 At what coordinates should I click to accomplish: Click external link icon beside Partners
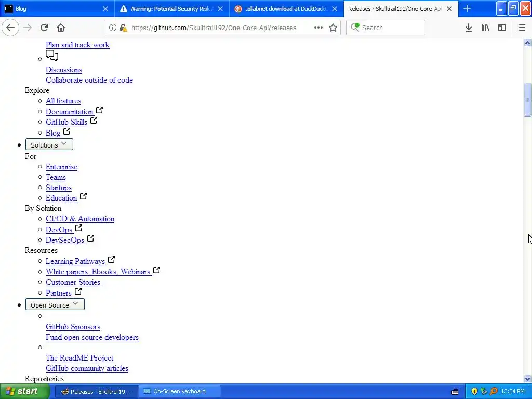tap(78, 291)
